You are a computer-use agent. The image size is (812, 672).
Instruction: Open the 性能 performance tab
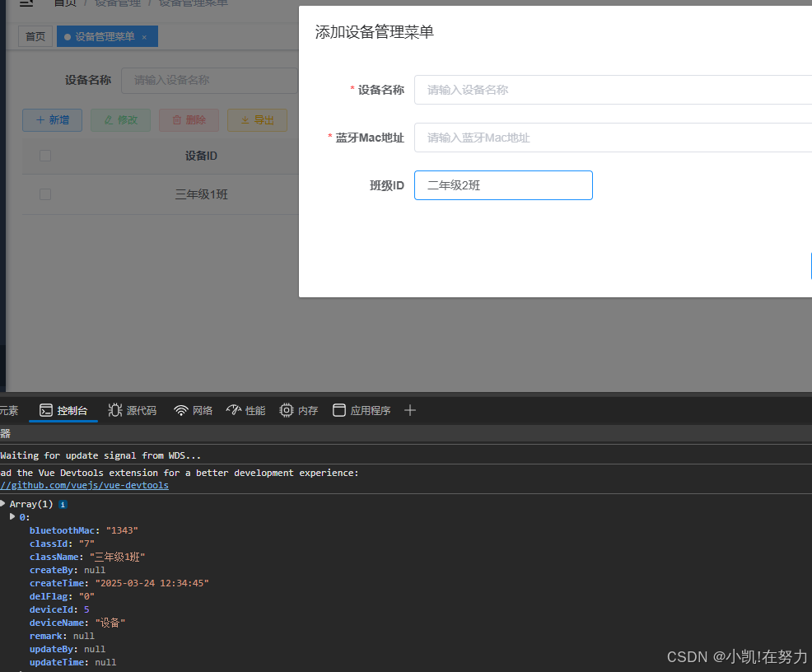(246, 411)
